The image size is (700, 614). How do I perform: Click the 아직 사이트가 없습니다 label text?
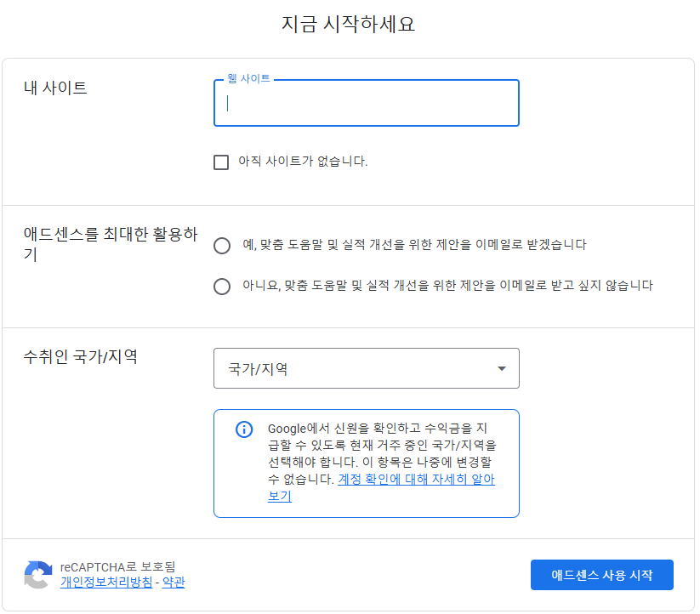point(303,161)
